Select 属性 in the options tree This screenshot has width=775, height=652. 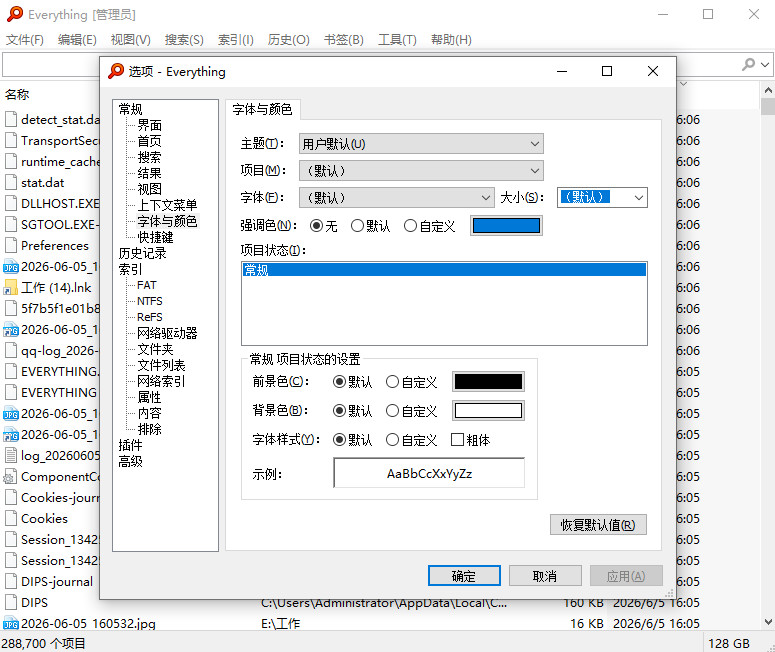click(149, 397)
